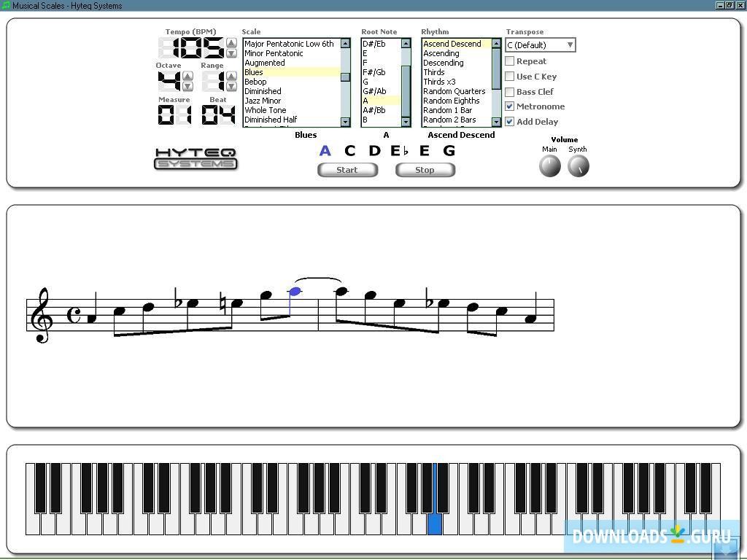Select the blue "A" note letter
This screenshot has height=560, width=747.
click(325, 150)
